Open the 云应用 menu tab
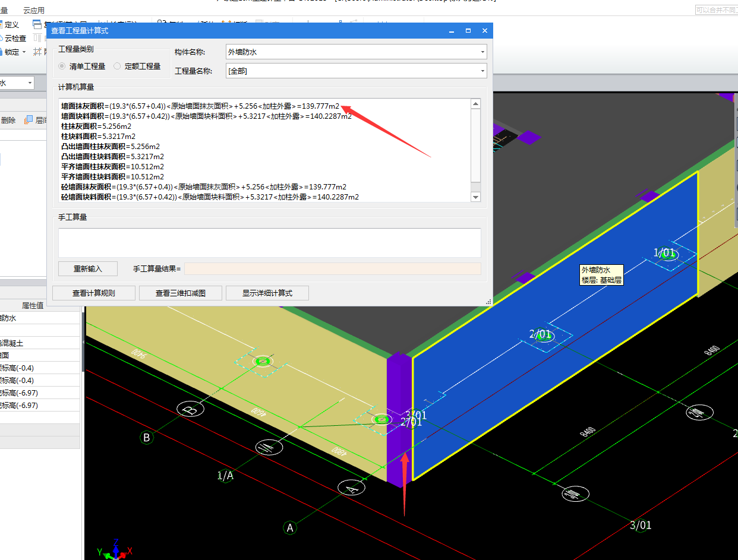 34,11
